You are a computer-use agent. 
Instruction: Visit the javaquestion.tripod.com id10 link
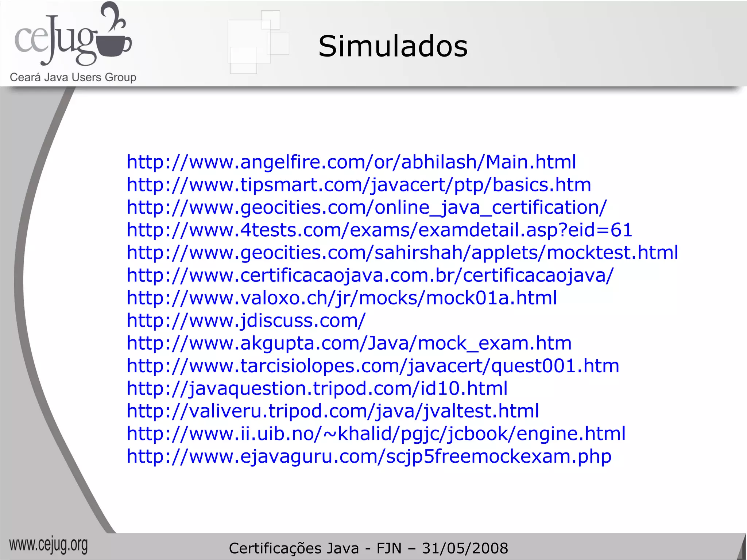coord(317,389)
